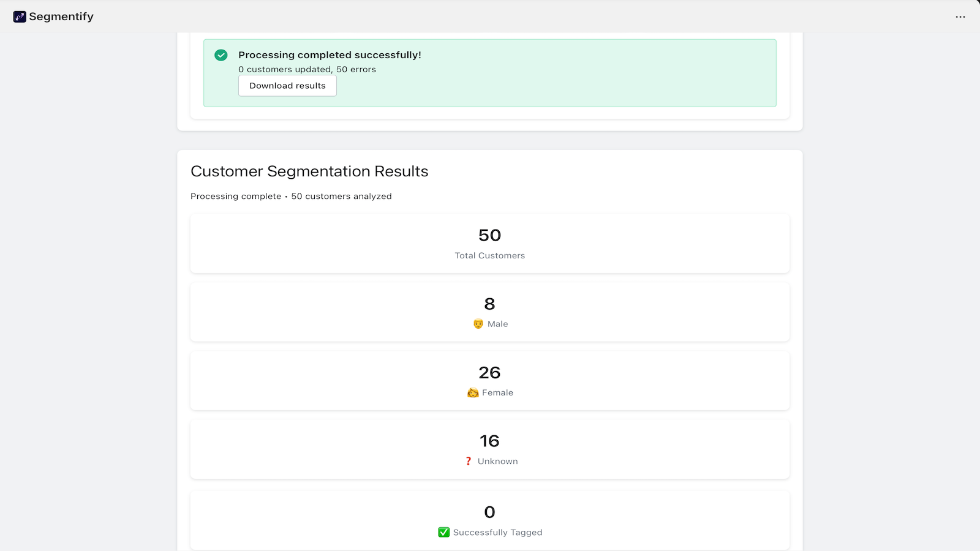Click the green checkbox emoji beside Successfully Tagged
The image size is (980, 551).
[x=443, y=532]
